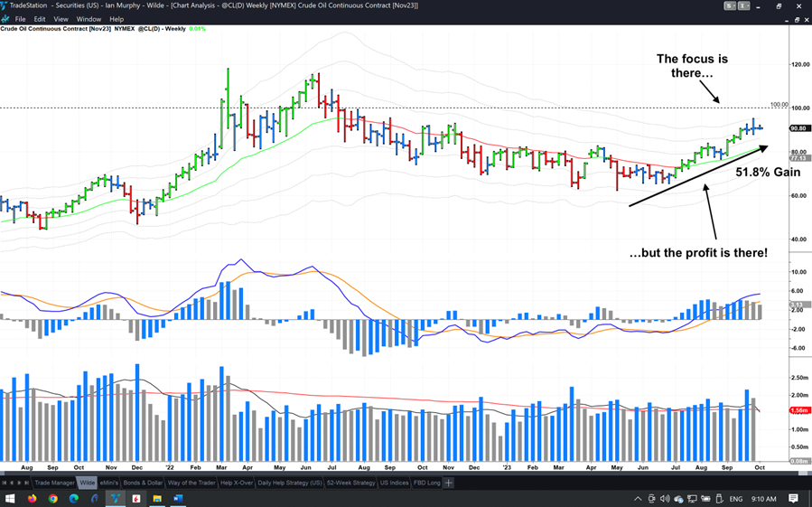Open the notification center icon
Image resolution: width=812 pixels, height=507 pixels.
[x=793, y=498]
